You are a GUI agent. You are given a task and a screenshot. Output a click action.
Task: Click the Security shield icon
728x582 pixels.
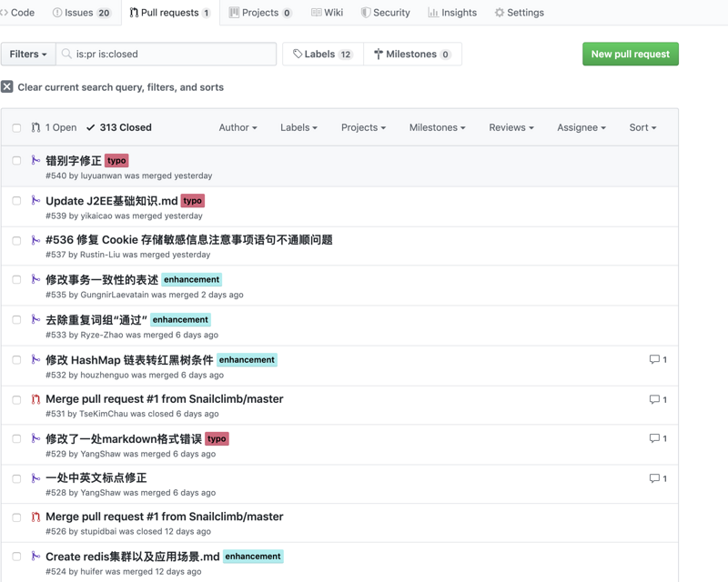tap(366, 13)
